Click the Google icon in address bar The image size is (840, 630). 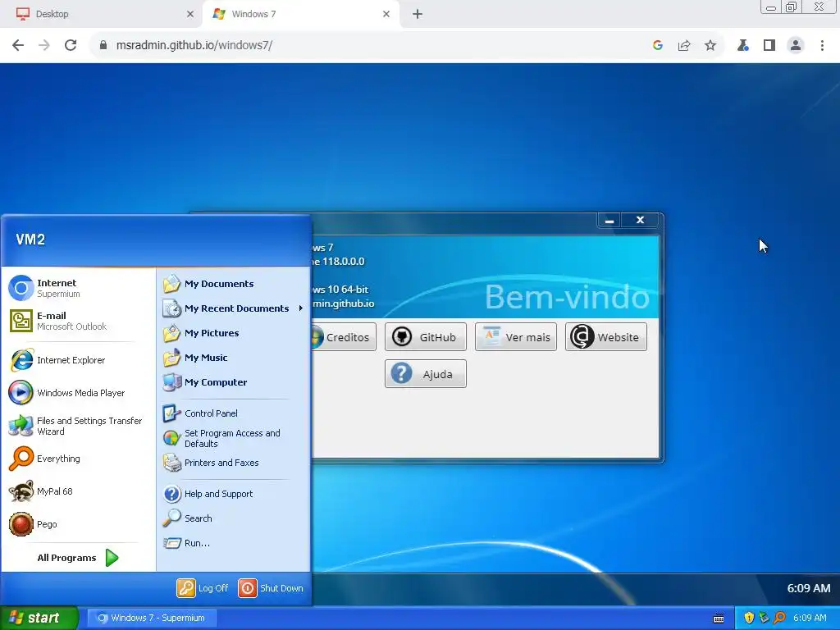(658, 45)
